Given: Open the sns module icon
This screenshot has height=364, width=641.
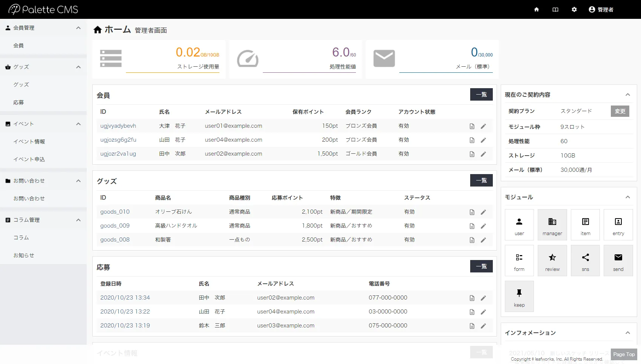Looking at the screenshot, I should click(585, 260).
